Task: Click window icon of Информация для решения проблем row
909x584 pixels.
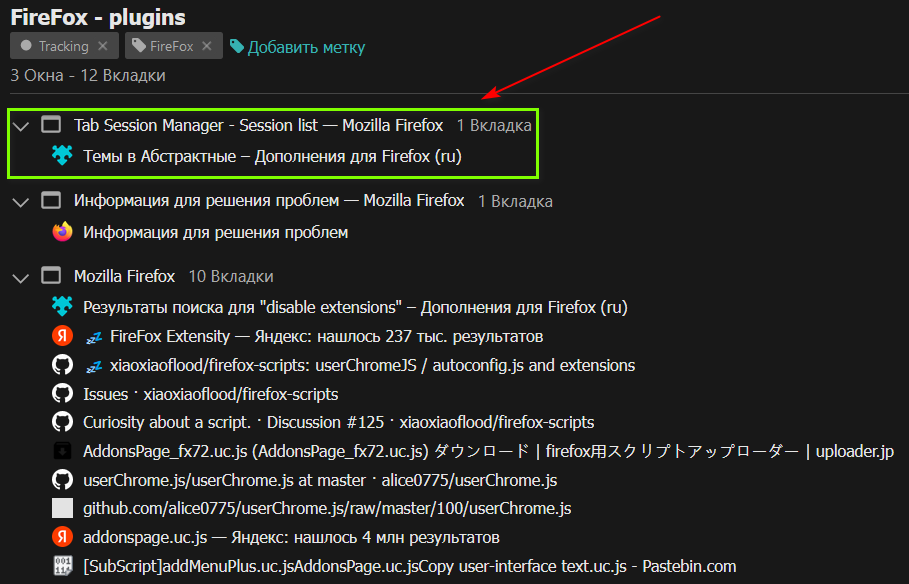Action: tap(51, 200)
